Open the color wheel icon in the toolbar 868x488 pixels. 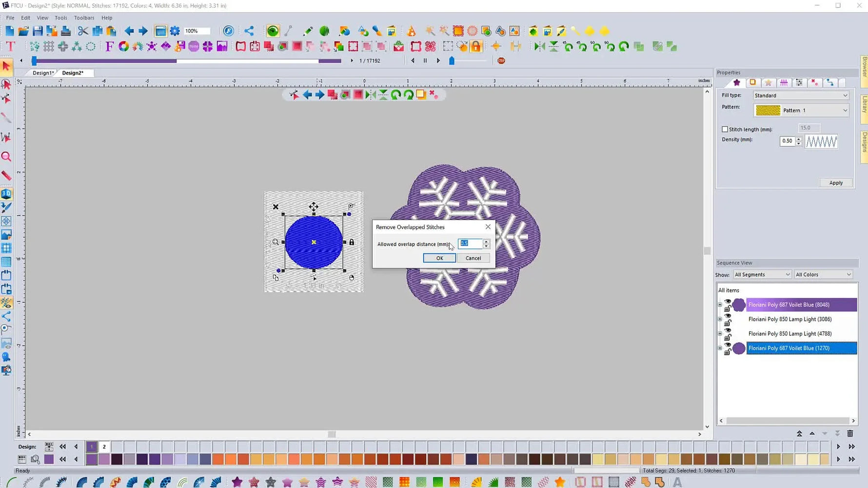tap(123, 46)
